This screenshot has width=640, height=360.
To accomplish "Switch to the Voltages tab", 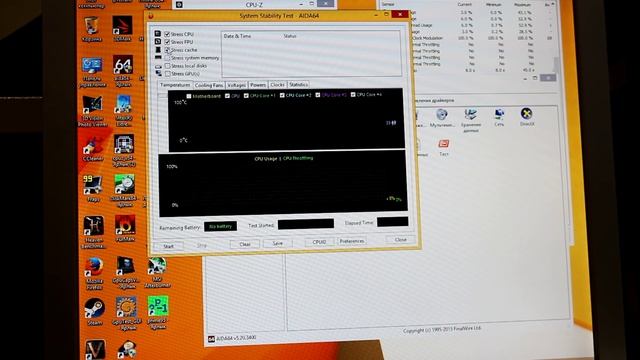I will click(x=236, y=85).
